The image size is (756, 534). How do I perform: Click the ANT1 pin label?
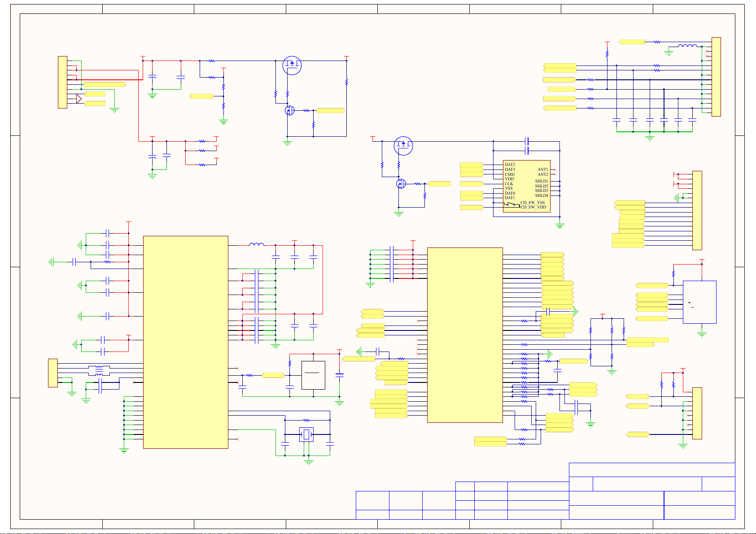[543, 169]
